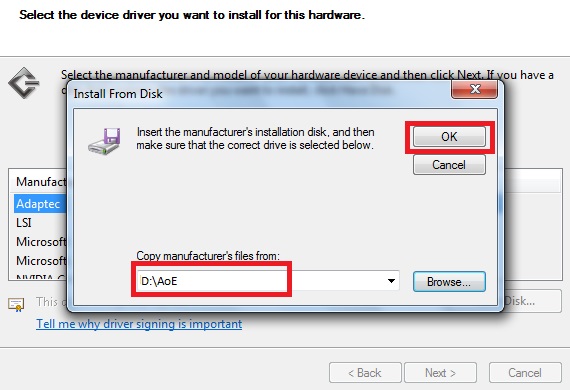Click the floppy disk drive icon

pos(104,141)
